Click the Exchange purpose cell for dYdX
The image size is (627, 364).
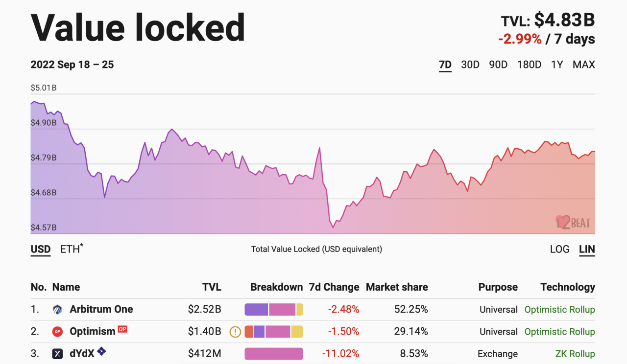tap(498, 354)
